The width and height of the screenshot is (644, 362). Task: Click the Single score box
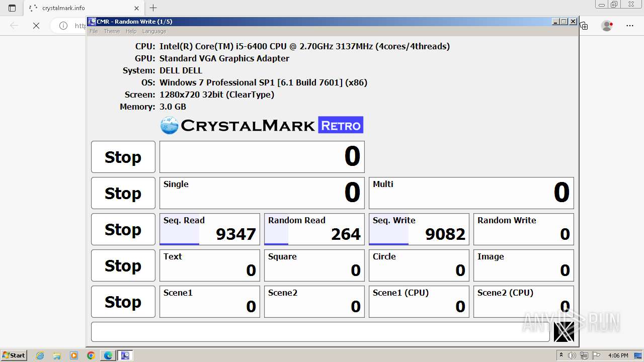(x=262, y=193)
